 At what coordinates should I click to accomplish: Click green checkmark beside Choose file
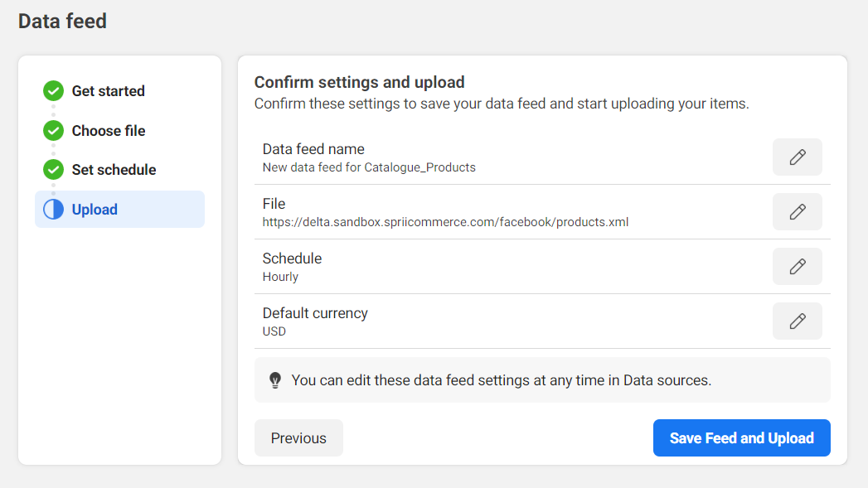coord(53,131)
